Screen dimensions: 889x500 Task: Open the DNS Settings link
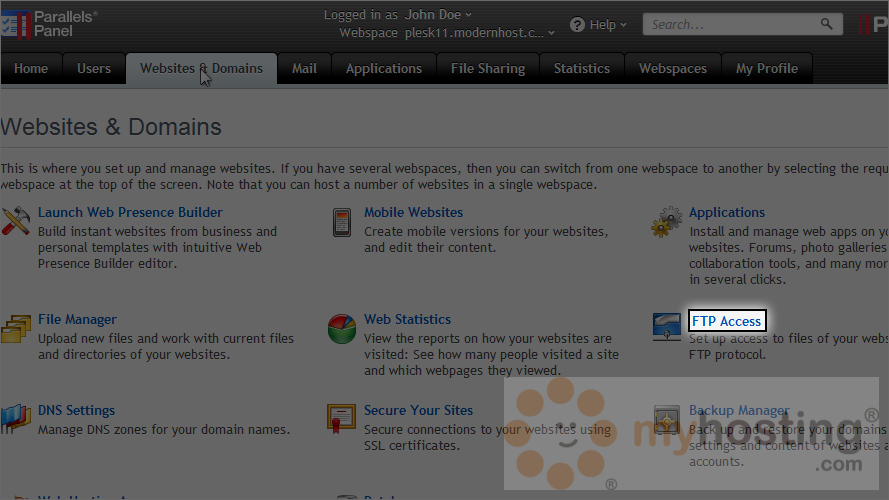pyautogui.click(x=76, y=410)
